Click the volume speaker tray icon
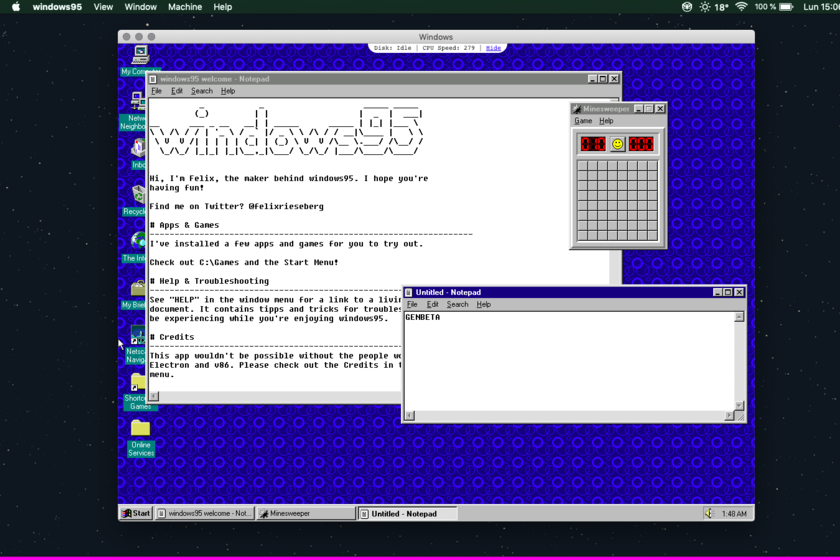840x560 pixels. tap(709, 513)
